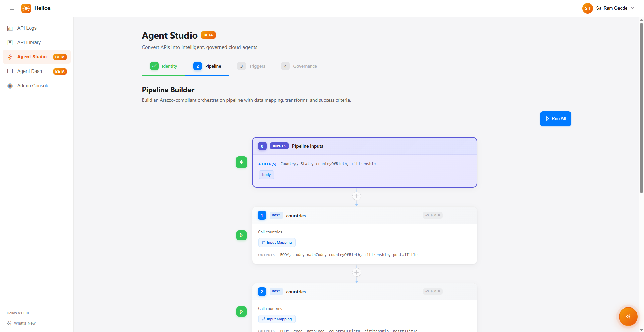The width and height of the screenshot is (644, 332).
Task: Open the orange AI assistant floating button
Action: (628, 316)
